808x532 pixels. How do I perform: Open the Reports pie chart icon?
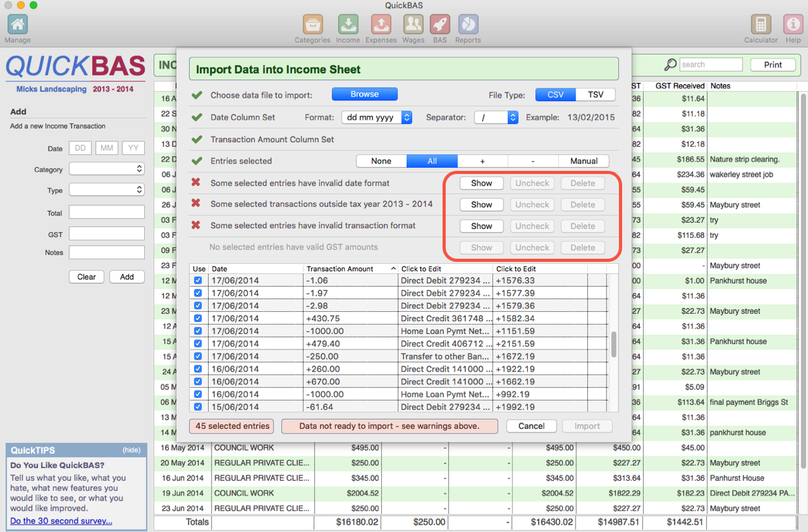[x=467, y=25]
